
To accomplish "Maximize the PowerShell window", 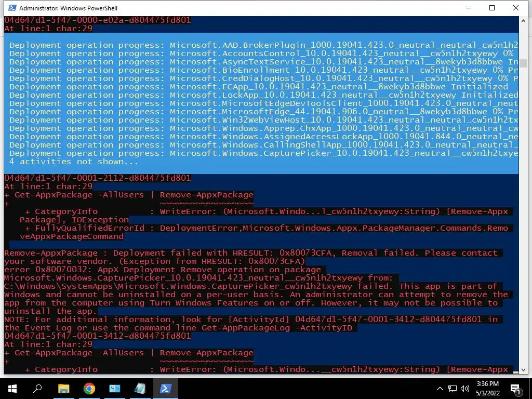I will pyautogui.click(x=492, y=8).
